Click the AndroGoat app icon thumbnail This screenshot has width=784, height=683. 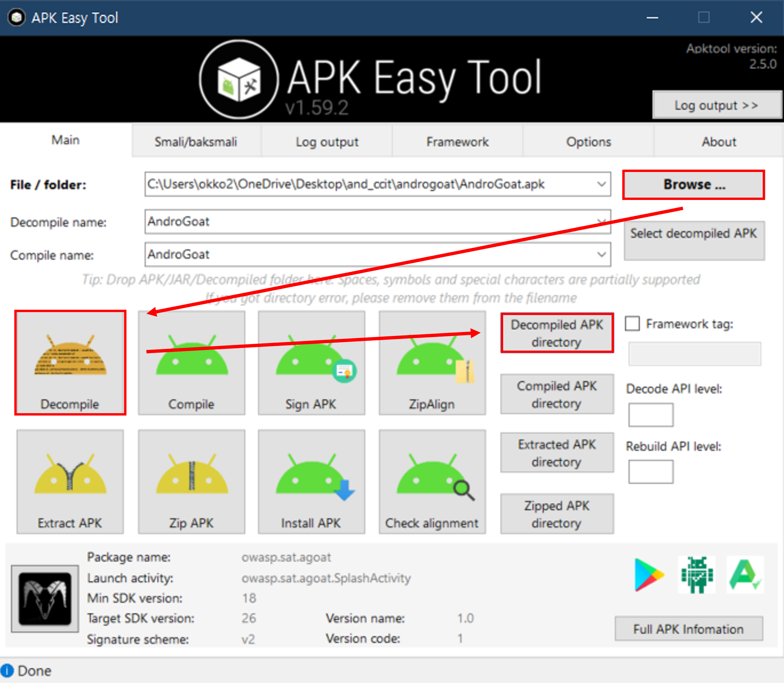coord(45,599)
